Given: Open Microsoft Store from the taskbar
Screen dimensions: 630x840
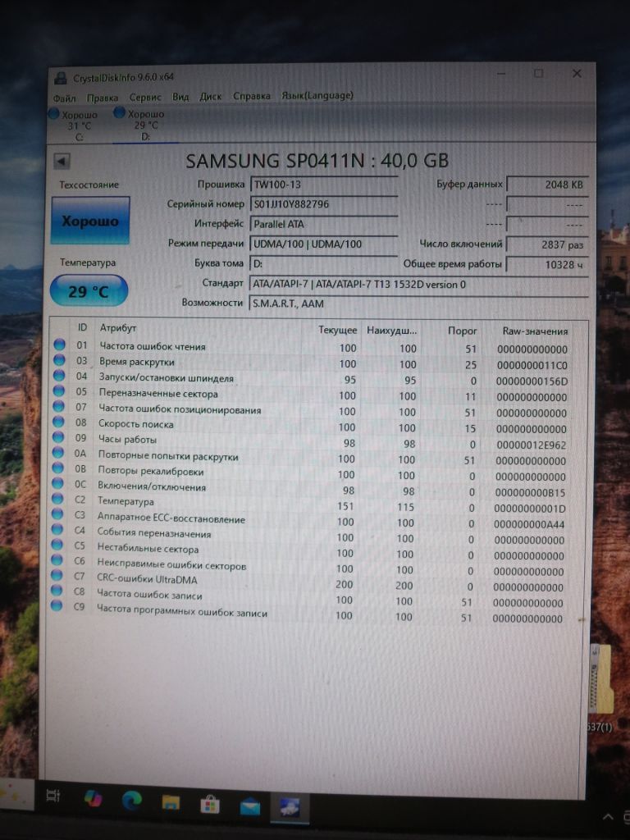Looking at the screenshot, I should 209,804.
